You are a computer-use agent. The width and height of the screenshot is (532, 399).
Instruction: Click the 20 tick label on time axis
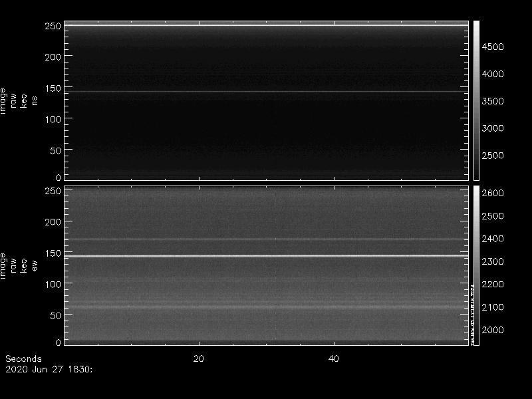(x=198, y=359)
